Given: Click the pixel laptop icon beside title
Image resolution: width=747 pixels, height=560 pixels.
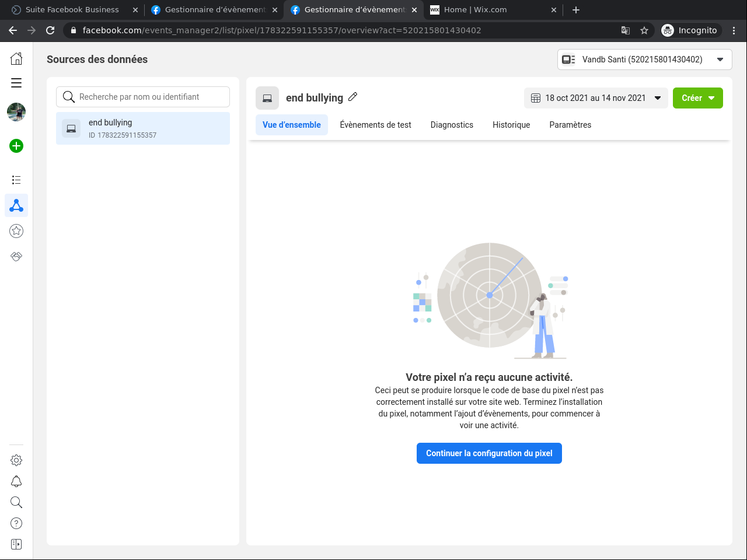Looking at the screenshot, I should [267, 98].
